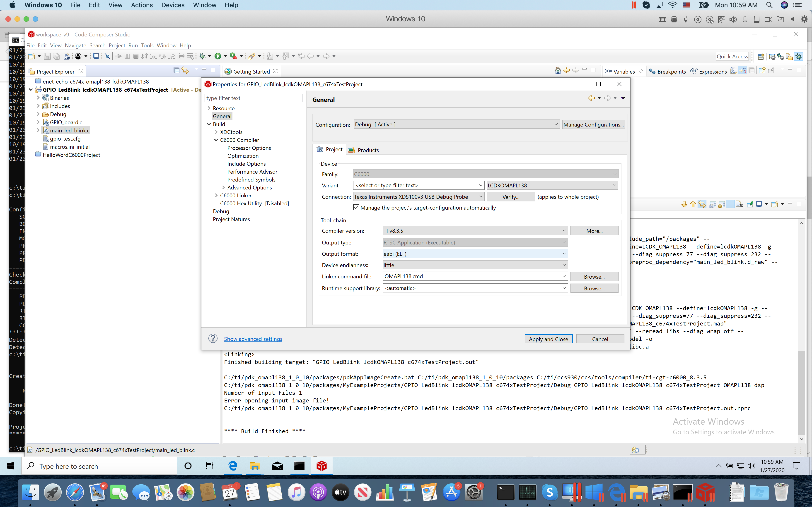Click the Getting Started home icon
Image resolution: width=812 pixels, height=507 pixels.
point(557,70)
